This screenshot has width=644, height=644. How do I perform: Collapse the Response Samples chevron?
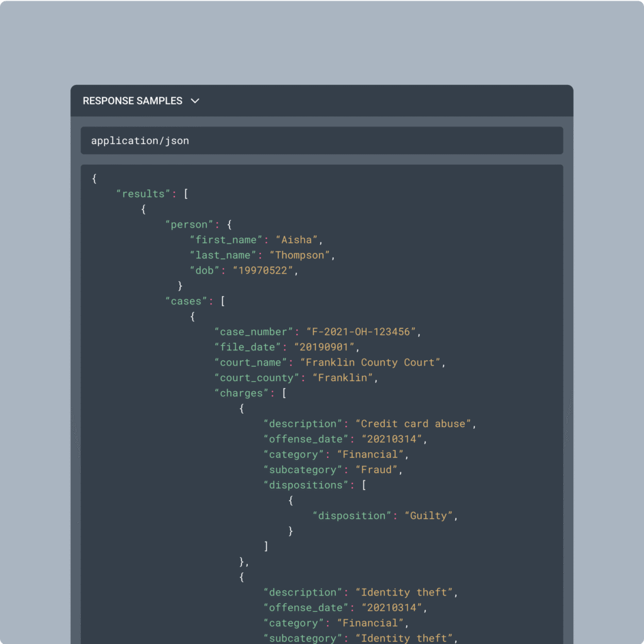click(x=195, y=101)
